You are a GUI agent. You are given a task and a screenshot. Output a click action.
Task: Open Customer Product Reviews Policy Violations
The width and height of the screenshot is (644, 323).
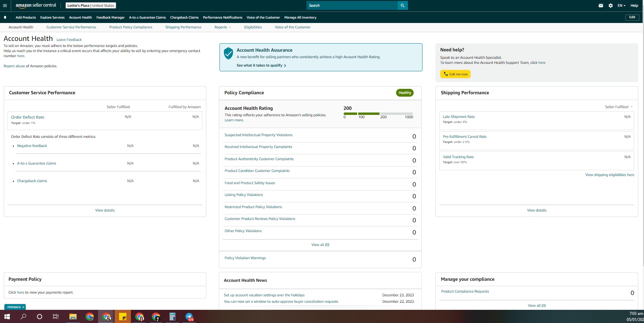[260, 219]
